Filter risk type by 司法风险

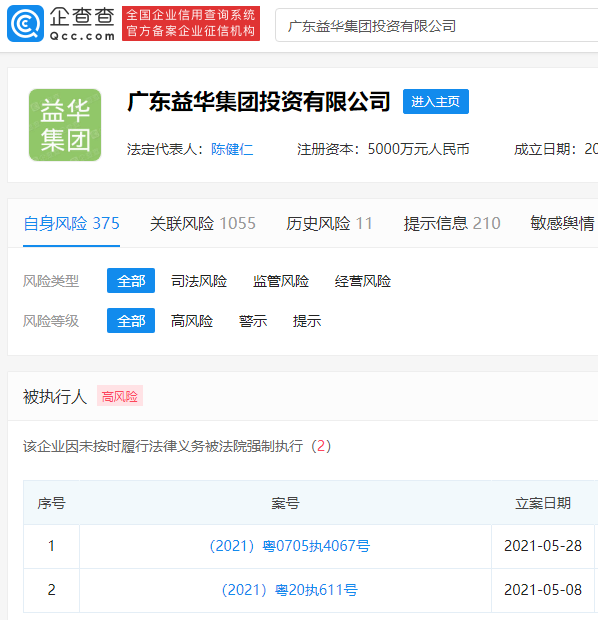tap(199, 281)
